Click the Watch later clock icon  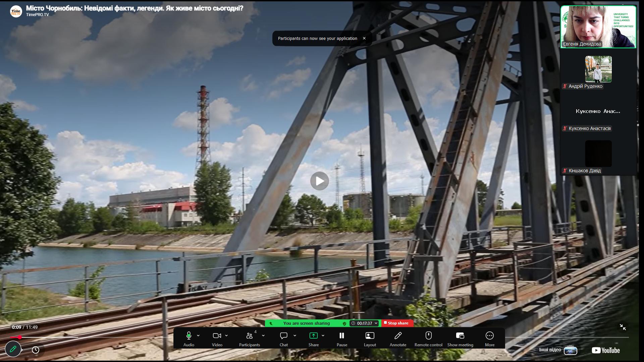tap(36, 350)
